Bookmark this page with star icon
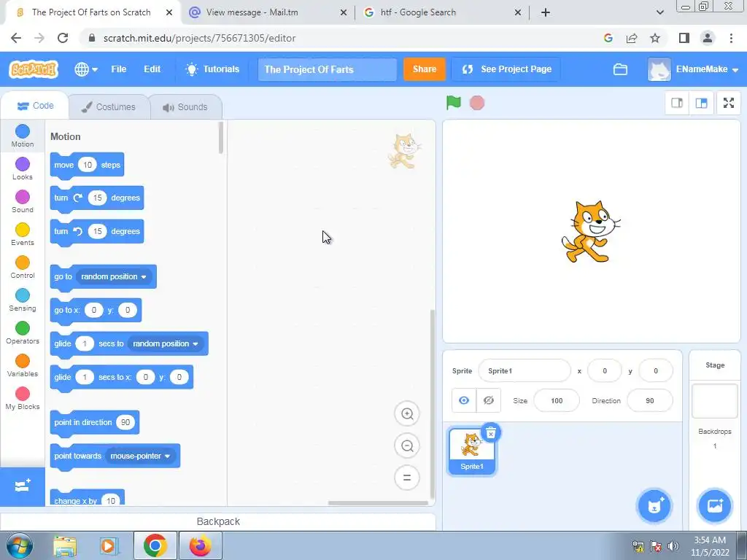 (655, 38)
